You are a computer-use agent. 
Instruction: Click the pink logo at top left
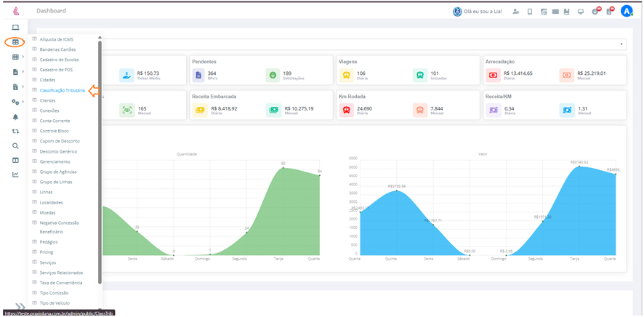click(16, 11)
